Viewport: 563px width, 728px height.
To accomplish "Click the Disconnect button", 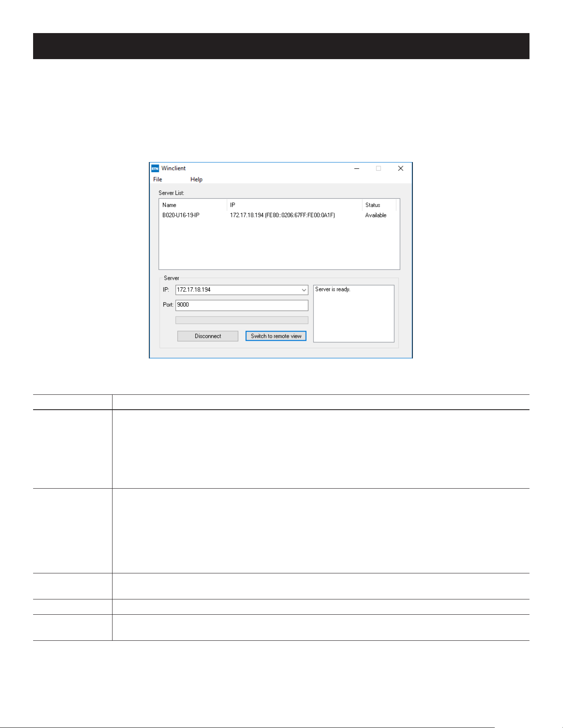I will pos(208,336).
